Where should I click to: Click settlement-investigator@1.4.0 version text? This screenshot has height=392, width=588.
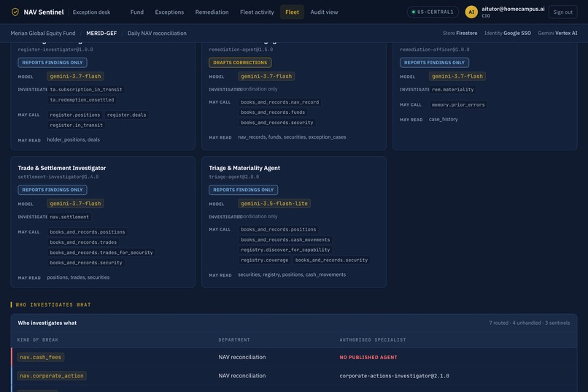tap(58, 177)
